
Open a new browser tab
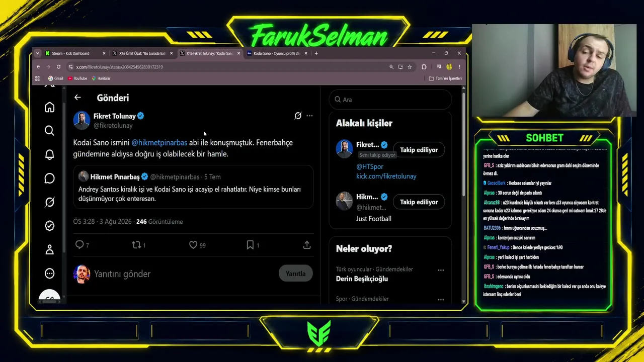pos(316,53)
